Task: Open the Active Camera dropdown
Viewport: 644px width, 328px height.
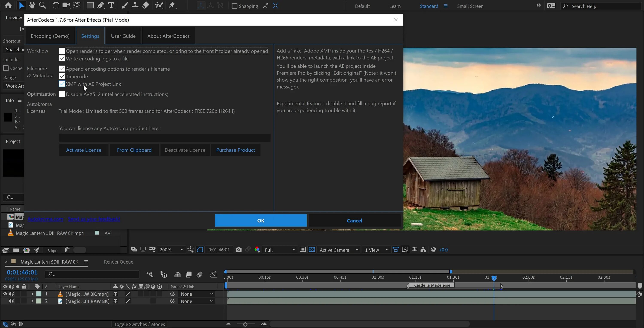Action: pos(339,250)
